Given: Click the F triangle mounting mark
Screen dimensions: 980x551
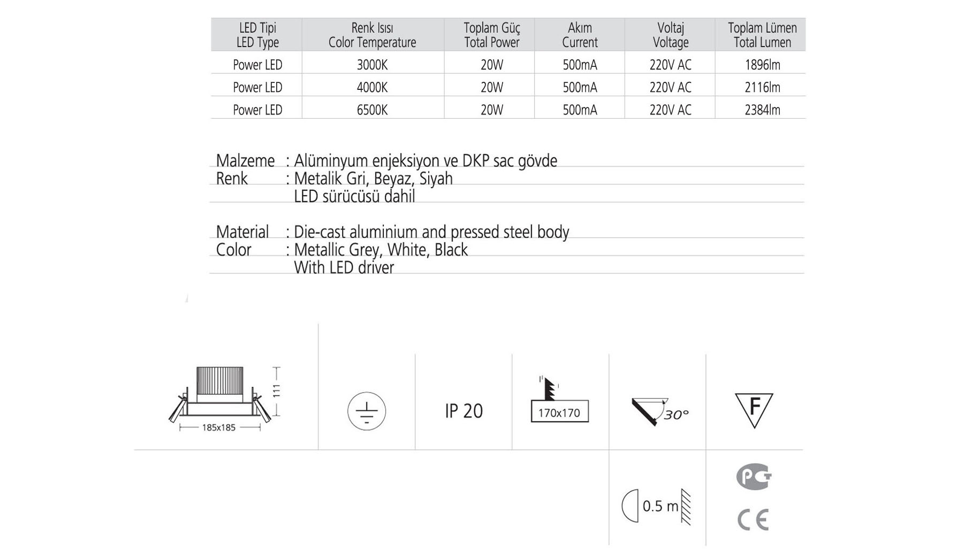Looking at the screenshot, I should click(754, 410).
